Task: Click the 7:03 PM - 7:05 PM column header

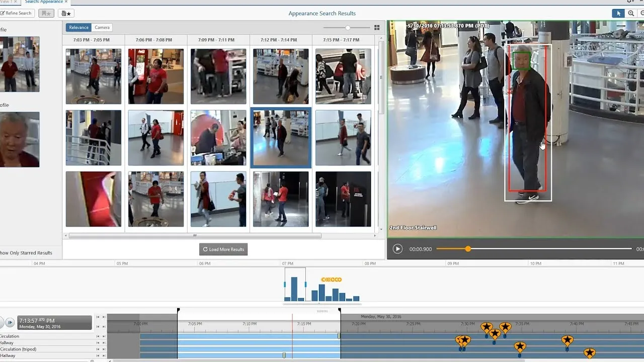Action: (x=94, y=40)
